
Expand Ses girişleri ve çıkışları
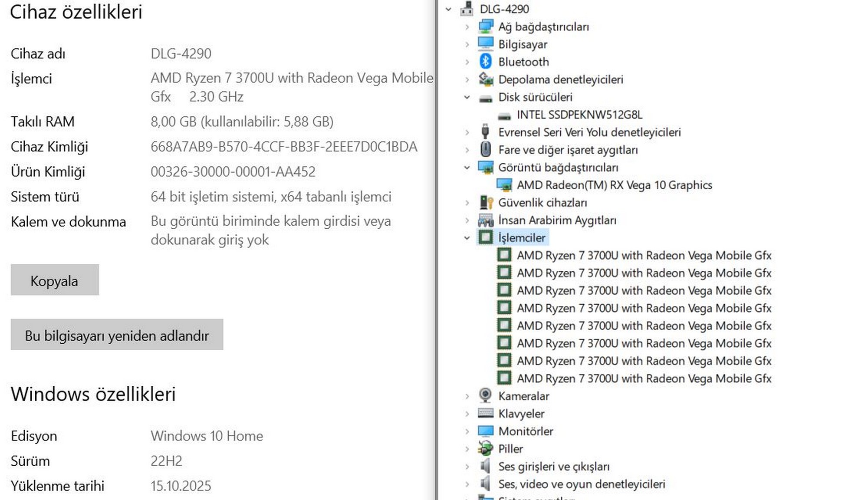tap(467, 467)
